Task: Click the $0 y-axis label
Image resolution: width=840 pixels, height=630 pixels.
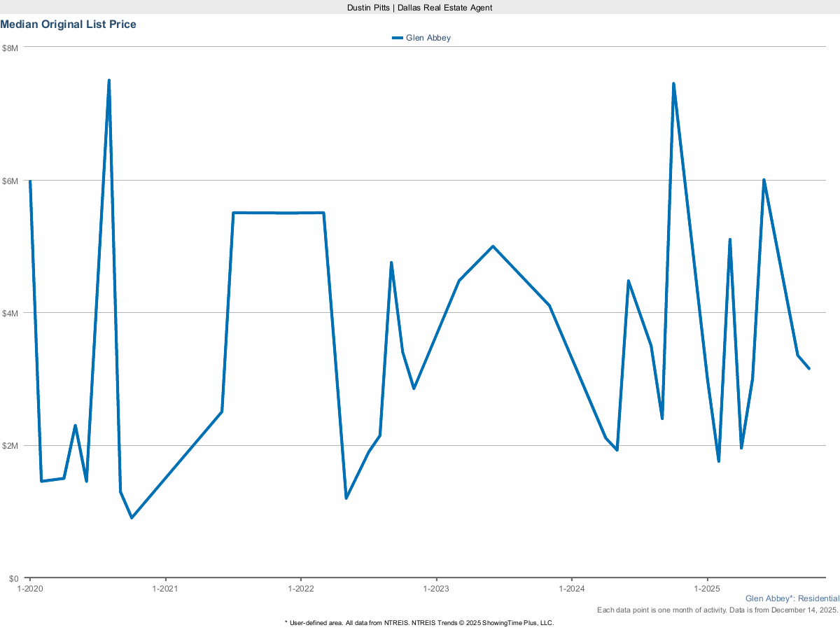Action: tap(12, 578)
